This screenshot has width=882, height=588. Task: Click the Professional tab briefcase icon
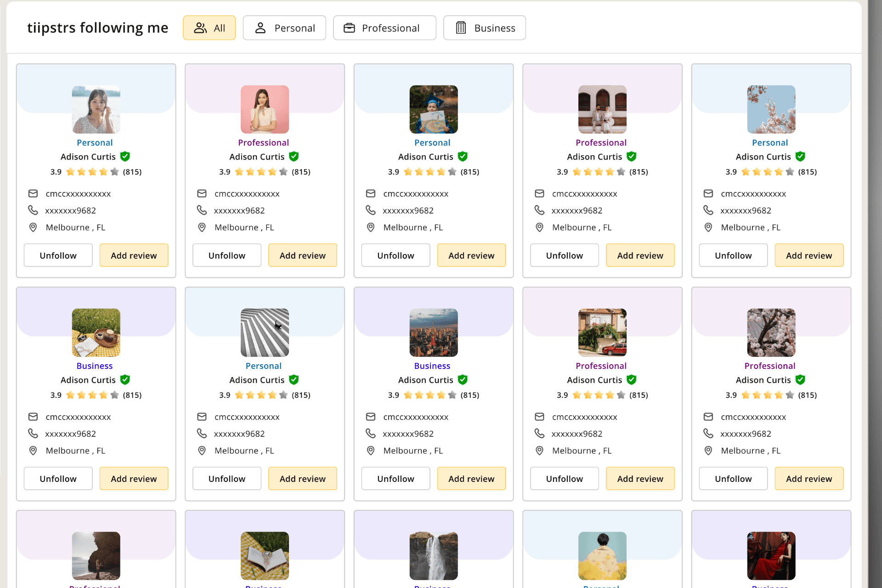pos(349,28)
